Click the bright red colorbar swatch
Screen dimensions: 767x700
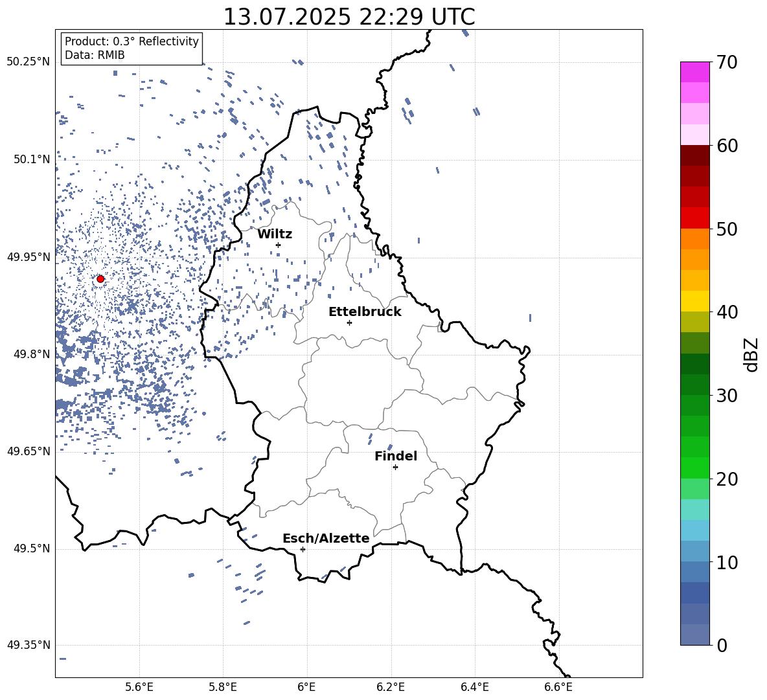coord(695,218)
